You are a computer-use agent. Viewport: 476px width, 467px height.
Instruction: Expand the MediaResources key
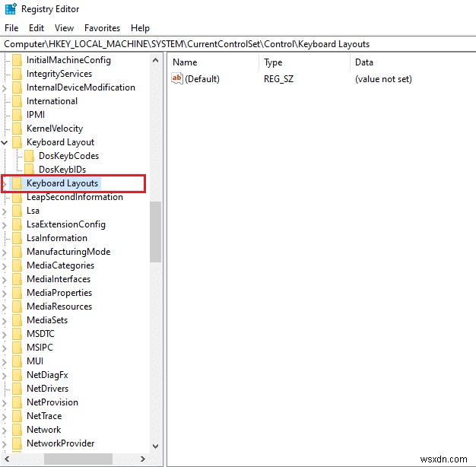(5, 307)
